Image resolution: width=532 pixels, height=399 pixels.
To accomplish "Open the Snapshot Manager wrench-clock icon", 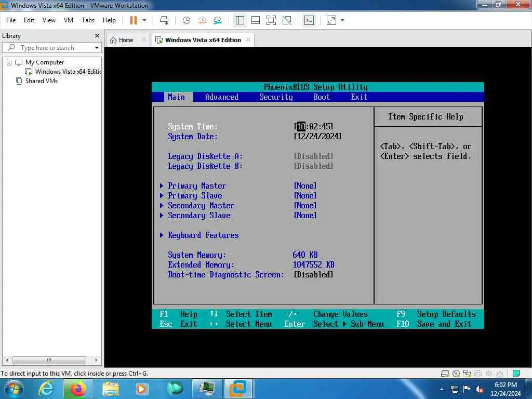I will (218, 20).
